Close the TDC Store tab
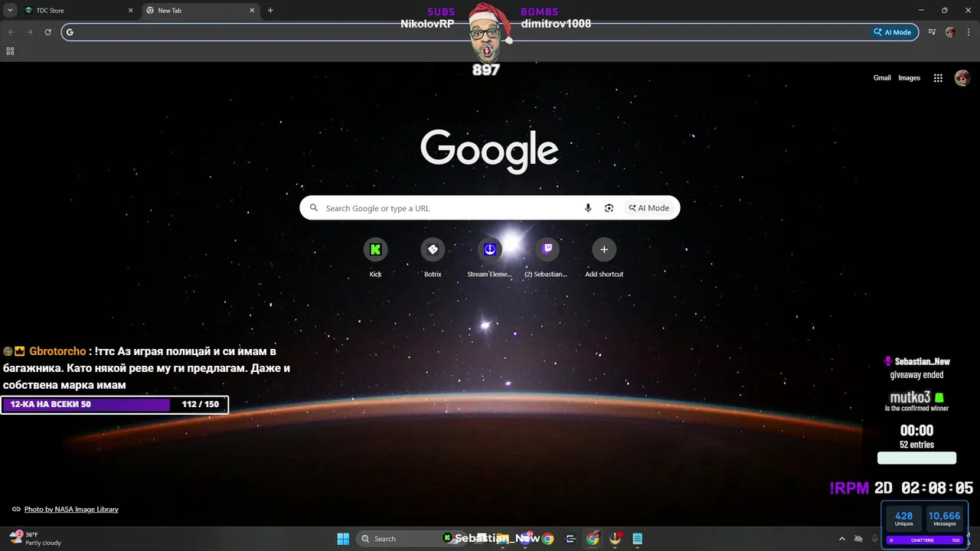 (130, 11)
